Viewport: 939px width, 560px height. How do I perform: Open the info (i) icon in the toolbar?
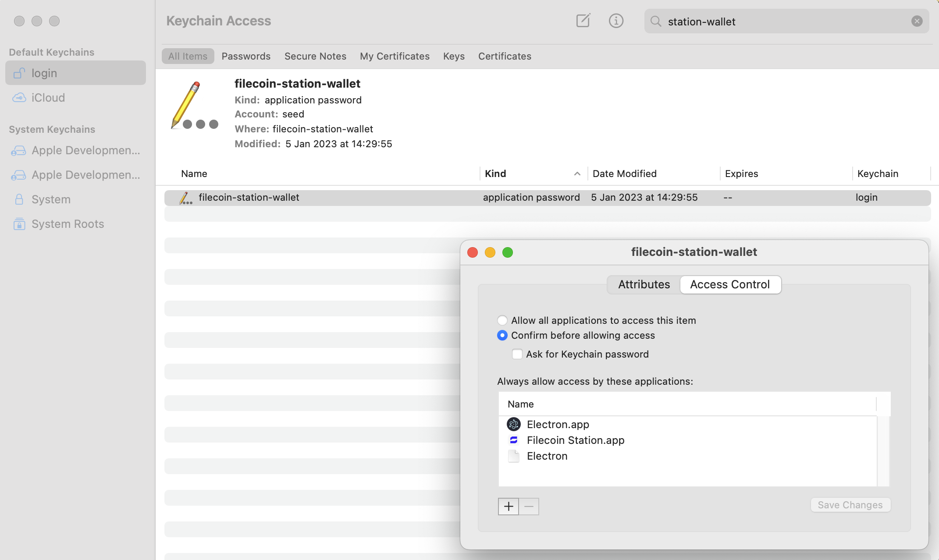pyautogui.click(x=615, y=21)
